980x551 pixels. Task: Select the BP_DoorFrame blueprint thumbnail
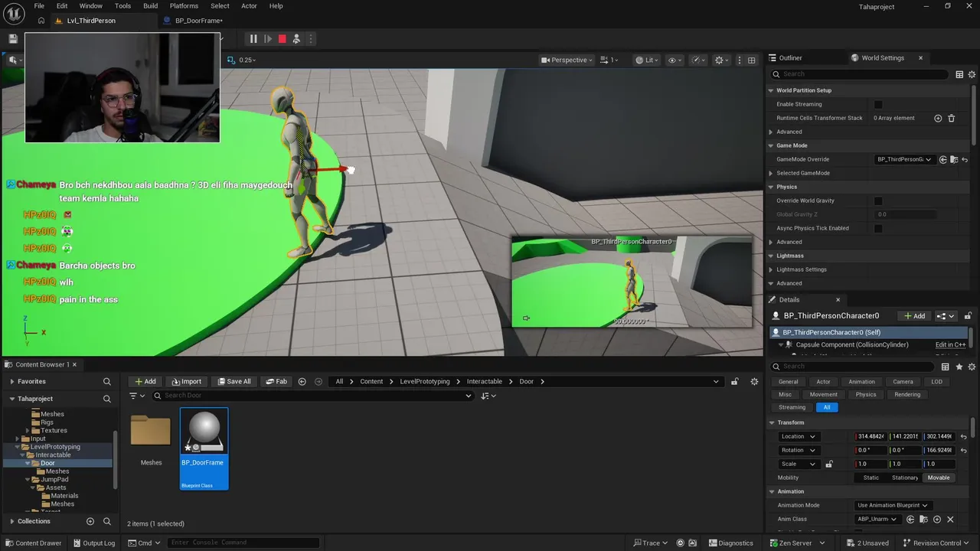pos(204,448)
